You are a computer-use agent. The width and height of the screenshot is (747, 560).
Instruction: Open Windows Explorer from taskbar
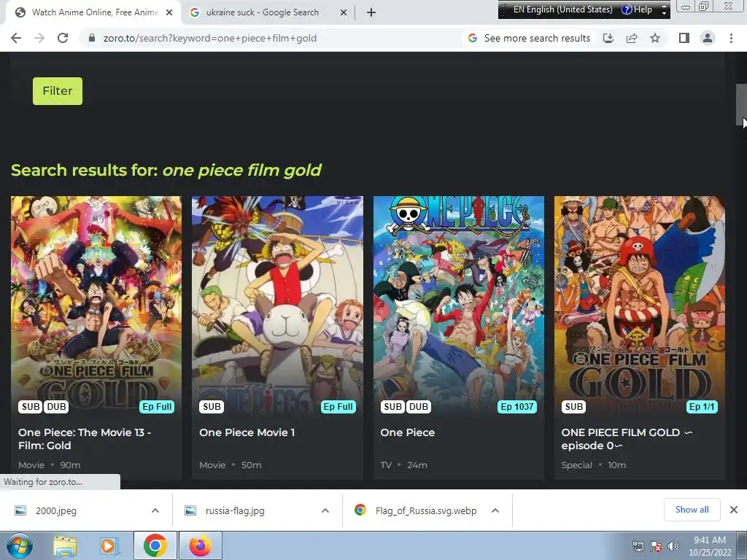pyautogui.click(x=64, y=545)
